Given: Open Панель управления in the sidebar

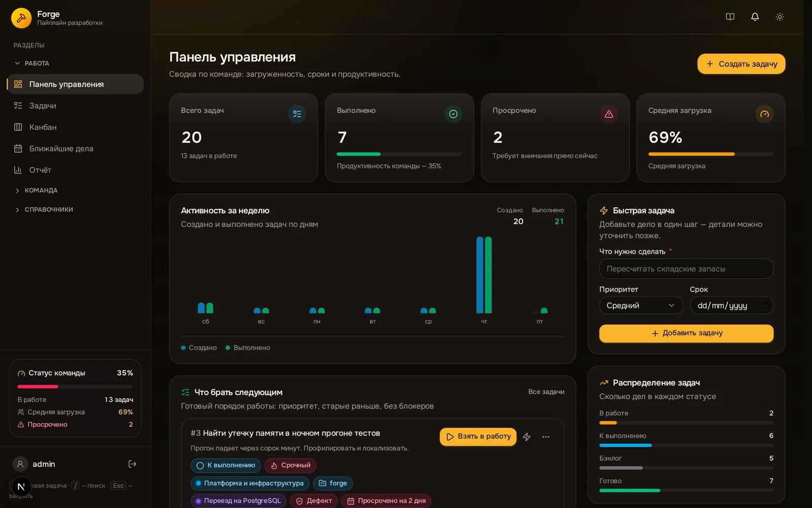Looking at the screenshot, I should click(x=75, y=84).
